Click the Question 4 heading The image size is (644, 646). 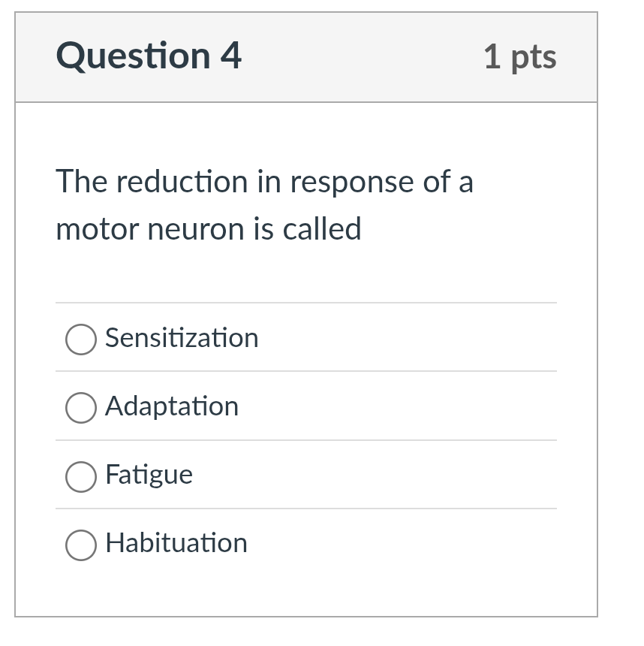(x=149, y=56)
